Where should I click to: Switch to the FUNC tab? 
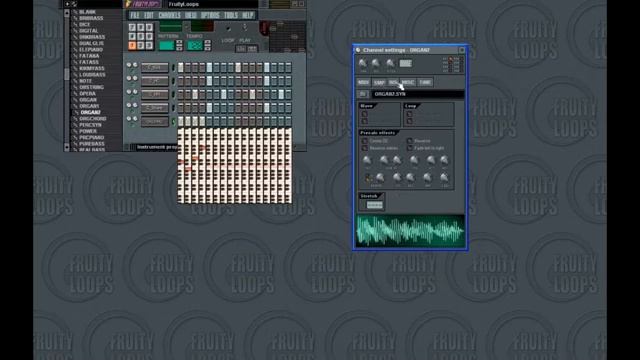(425, 82)
